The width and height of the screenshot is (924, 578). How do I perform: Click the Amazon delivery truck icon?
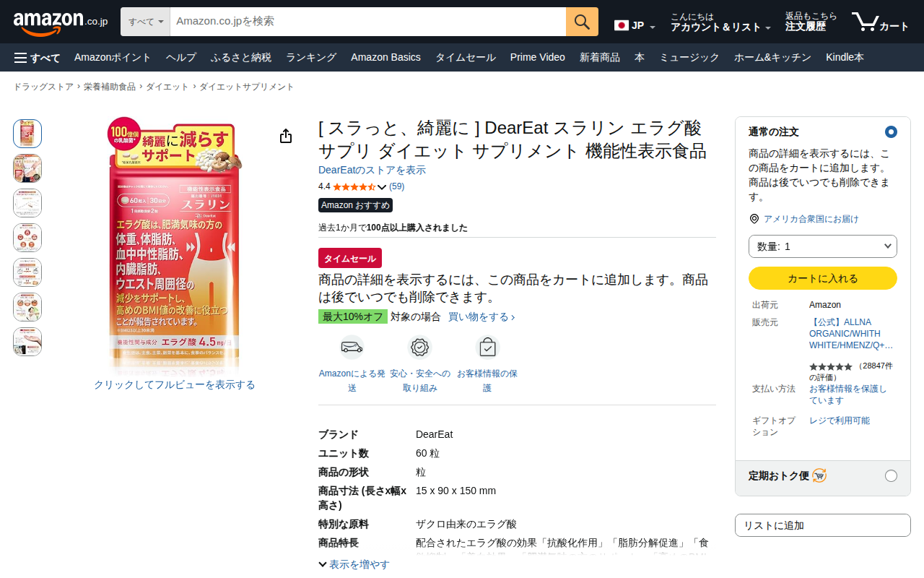[352, 348]
